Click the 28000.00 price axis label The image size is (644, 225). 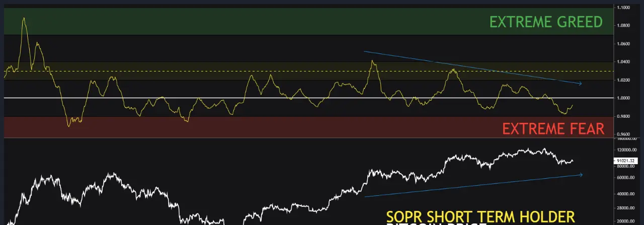[625, 207]
